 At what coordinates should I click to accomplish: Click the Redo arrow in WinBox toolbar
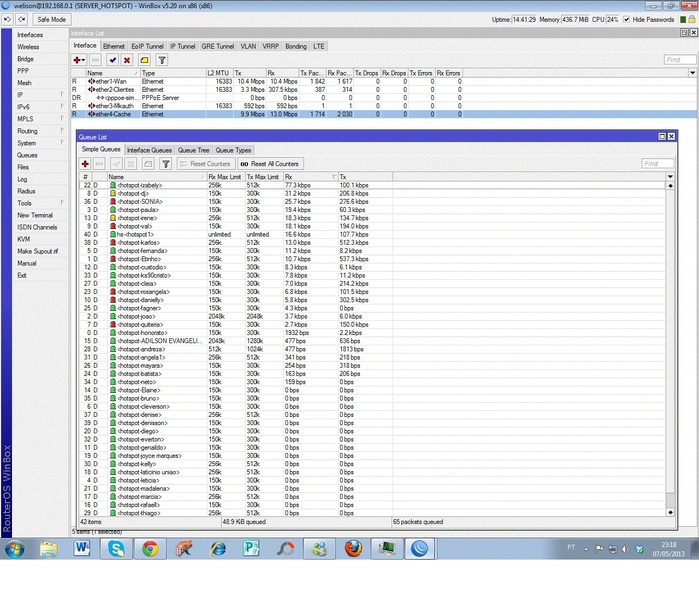click(22, 20)
